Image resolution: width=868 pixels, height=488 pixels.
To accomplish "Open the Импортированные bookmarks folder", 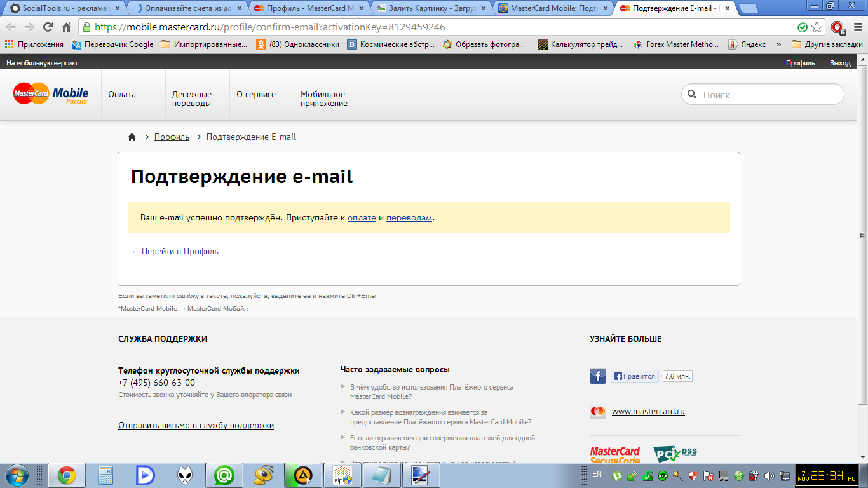I will tap(205, 44).
